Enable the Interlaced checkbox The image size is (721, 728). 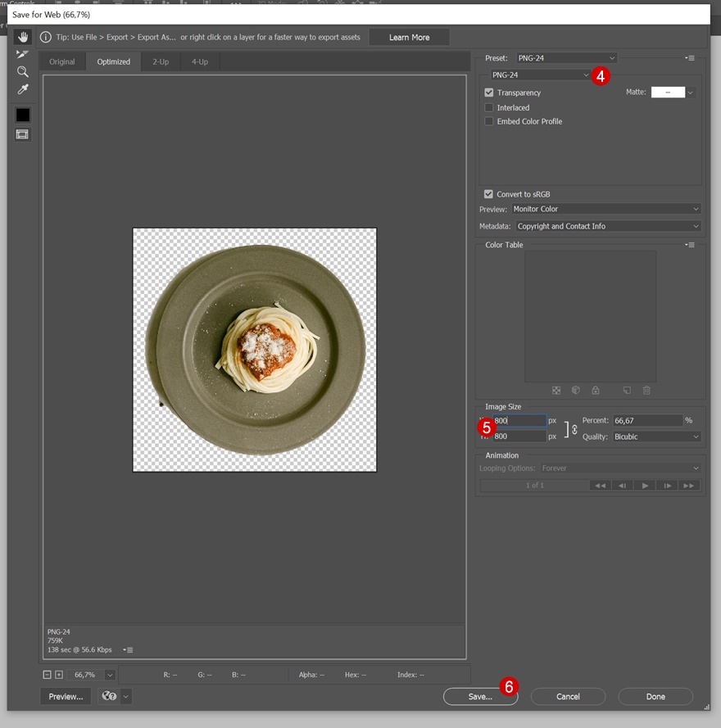click(489, 108)
